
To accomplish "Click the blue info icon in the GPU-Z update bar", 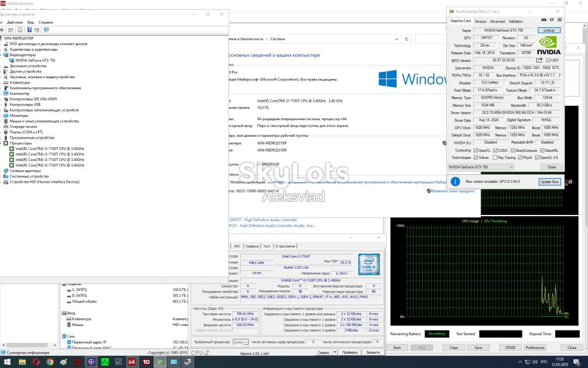I will coord(455,182).
